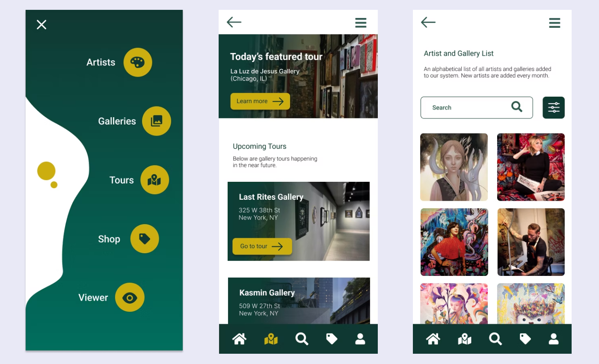Image resolution: width=599 pixels, height=364 pixels.
Task: Tap search icon in tours bottom bar
Action: tap(302, 339)
